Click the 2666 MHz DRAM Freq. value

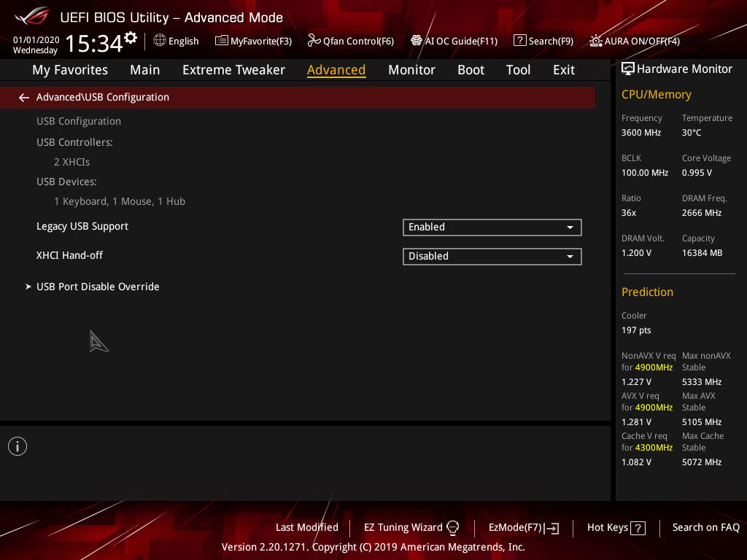(x=701, y=213)
